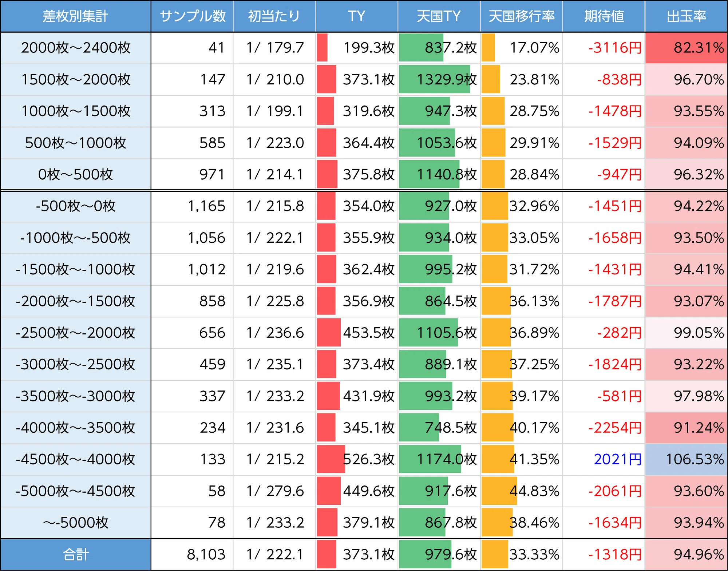Select the -2500枚〜-2000枚 row label

click(x=75, y=333)
